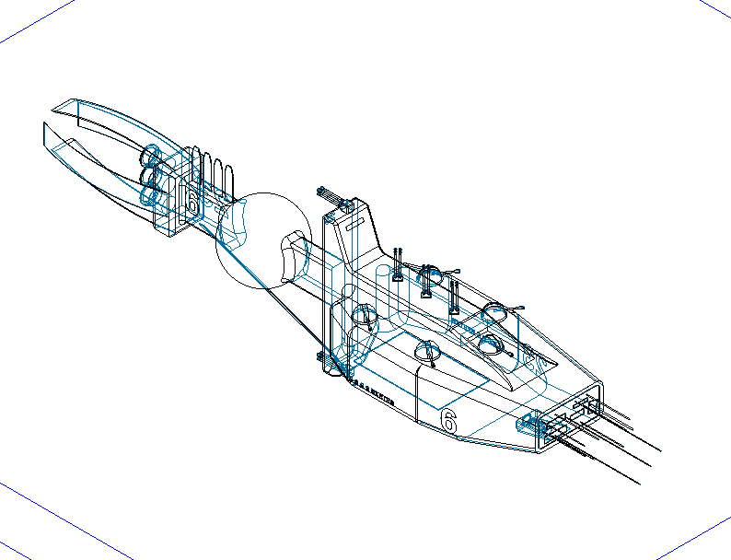Click the blue mount under the bow

[530, 425]
